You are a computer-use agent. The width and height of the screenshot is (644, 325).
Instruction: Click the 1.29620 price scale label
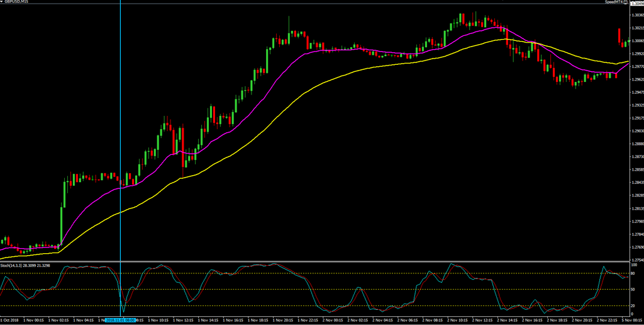(637, 79)
